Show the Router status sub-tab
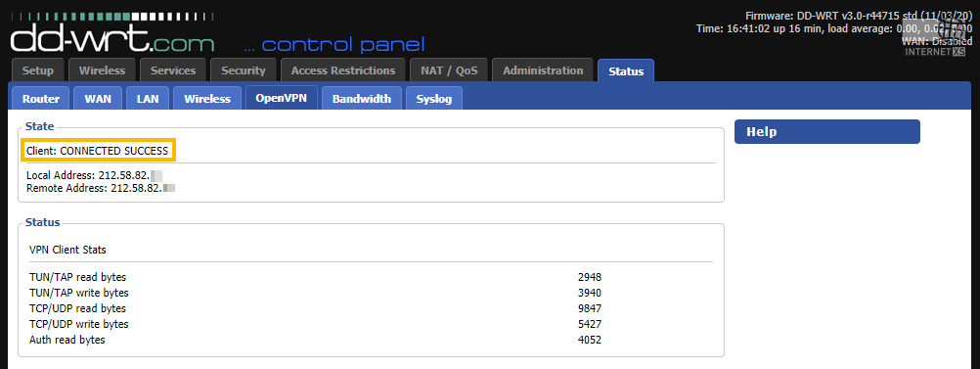 click(x=41, y=98)
